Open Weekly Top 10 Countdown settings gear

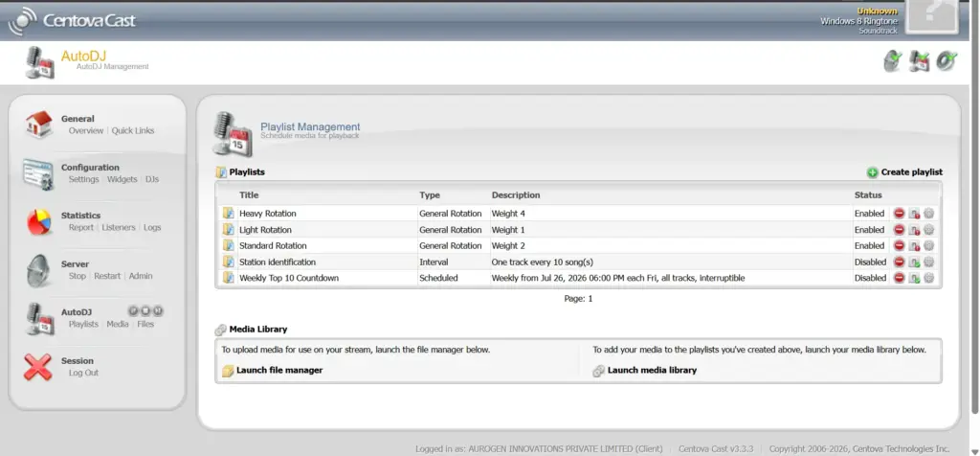pos(928,278)
